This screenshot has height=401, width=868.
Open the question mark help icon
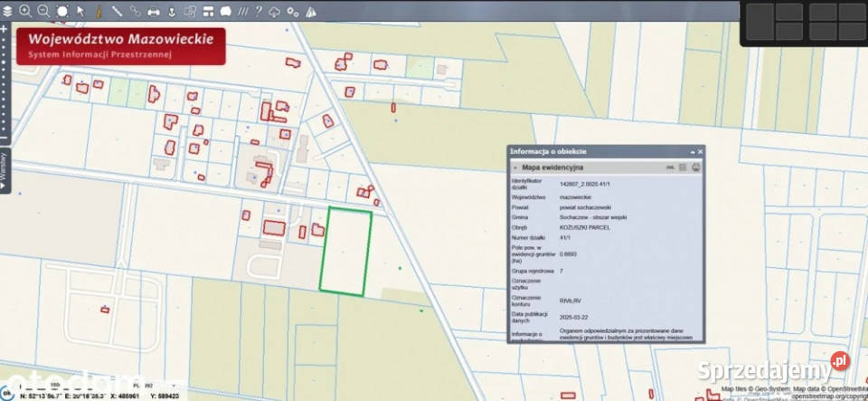258,11
